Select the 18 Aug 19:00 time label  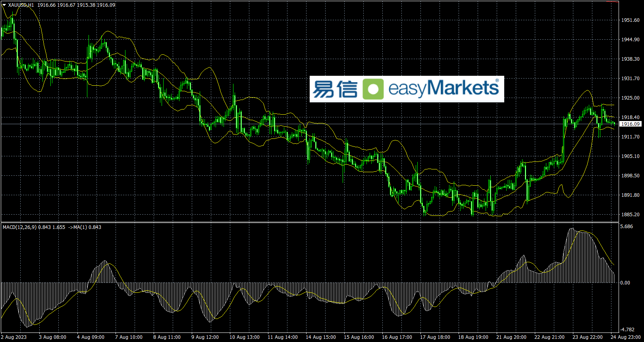pyautogui.click(x=473, y=337)
